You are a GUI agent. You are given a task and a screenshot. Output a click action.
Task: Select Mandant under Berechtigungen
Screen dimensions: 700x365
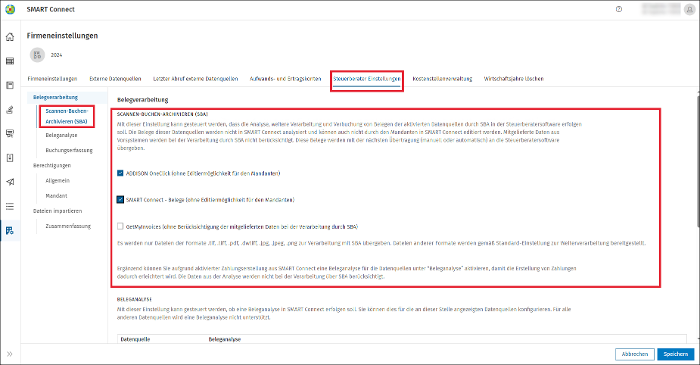(56, 196)
